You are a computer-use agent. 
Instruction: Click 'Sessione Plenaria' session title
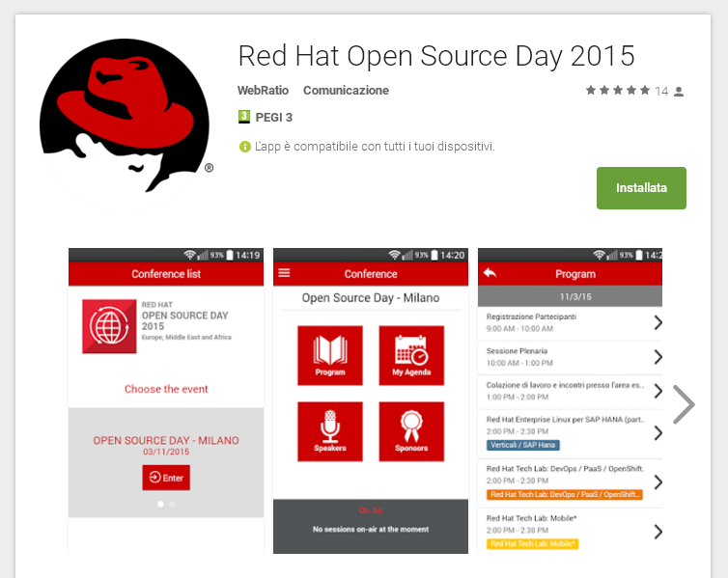pos(517,351)
